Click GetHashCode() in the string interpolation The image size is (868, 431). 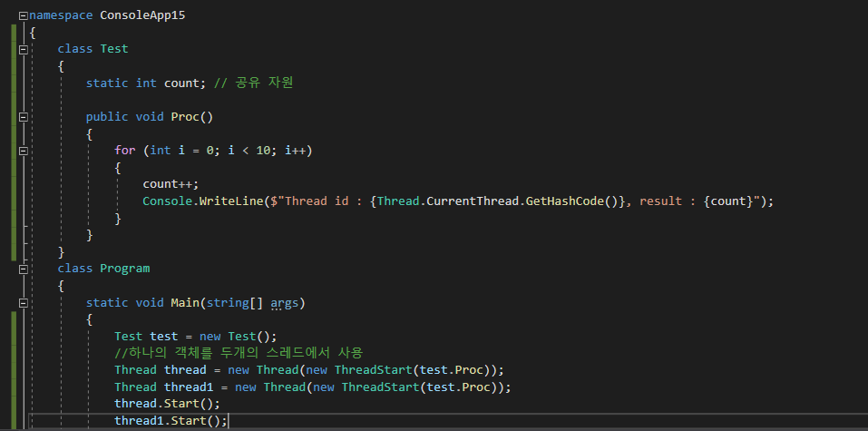coord(571,201)
